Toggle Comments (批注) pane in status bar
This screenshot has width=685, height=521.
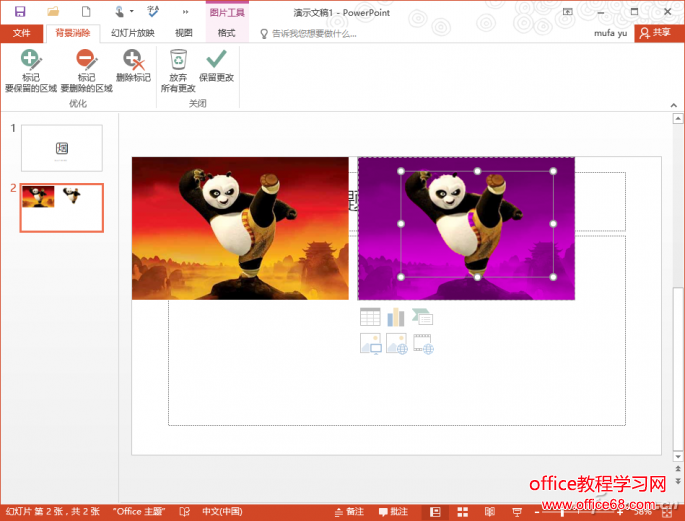point(393,511)
